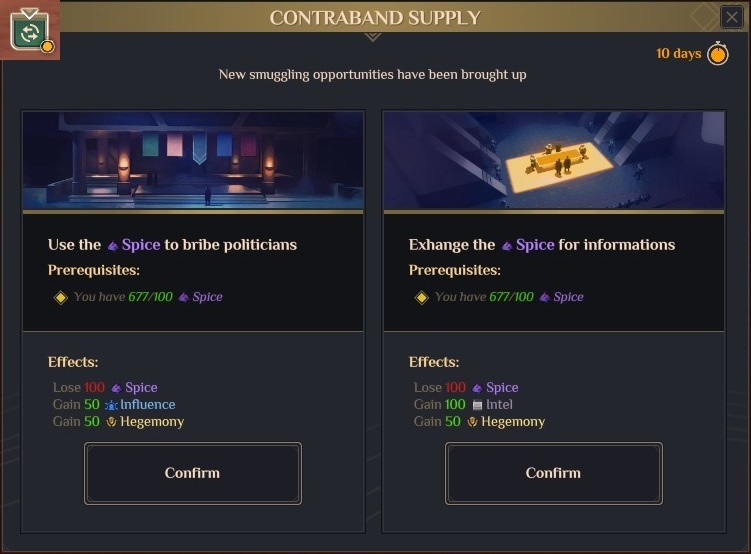Image resolution: width=751 pixels, height=554 pixels.
Task: Click the contraband supply icon in top-left corner
Action: (29, 31)
